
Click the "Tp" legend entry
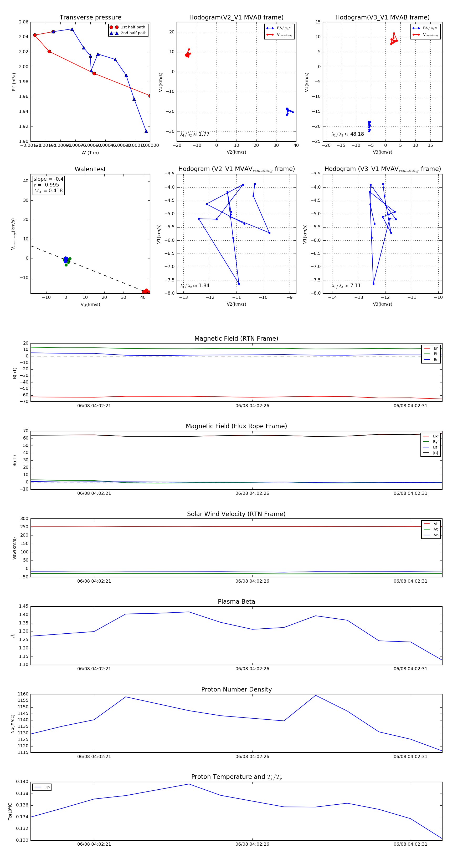point(42,787)
